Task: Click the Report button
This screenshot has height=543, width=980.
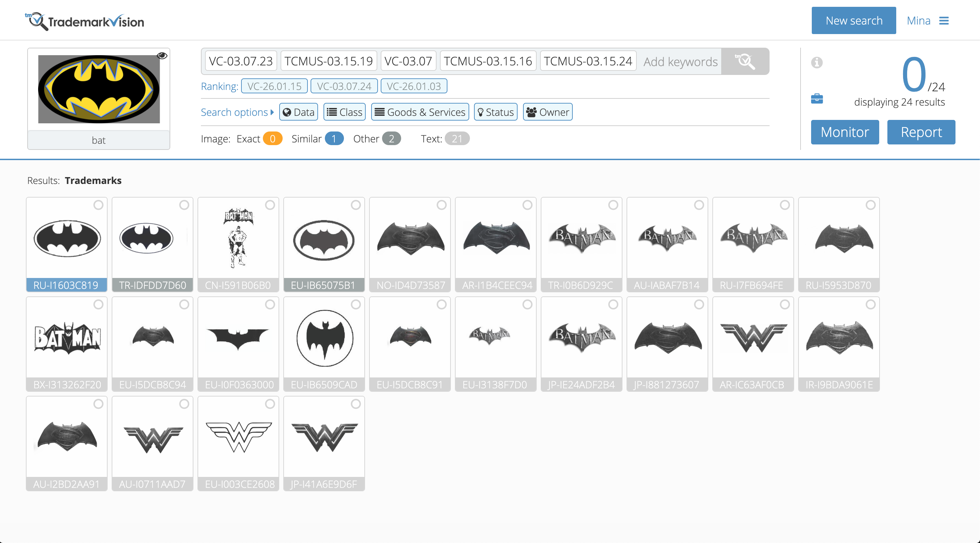Action: tap(921, 132)
